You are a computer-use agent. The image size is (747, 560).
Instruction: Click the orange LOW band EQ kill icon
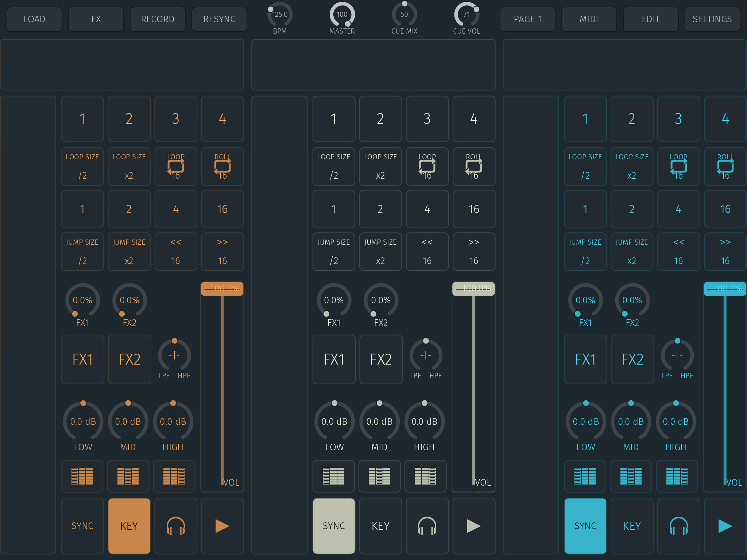tap(82, 476)
